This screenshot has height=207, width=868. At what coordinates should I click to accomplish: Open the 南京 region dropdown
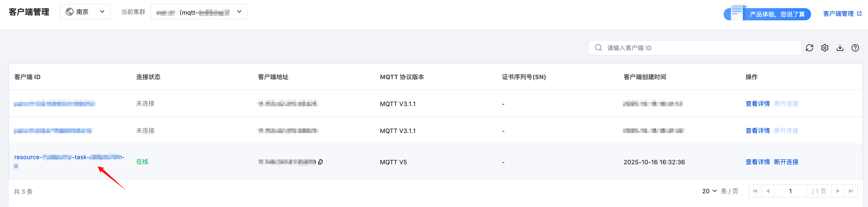[85, 12]
